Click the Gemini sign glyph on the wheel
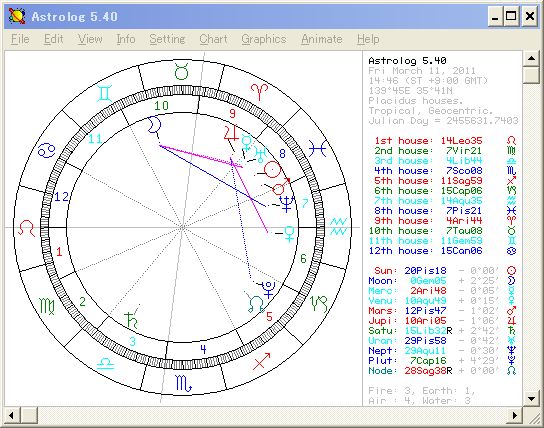This screenshot has height=428, width=544. click(x=105, y=93)
